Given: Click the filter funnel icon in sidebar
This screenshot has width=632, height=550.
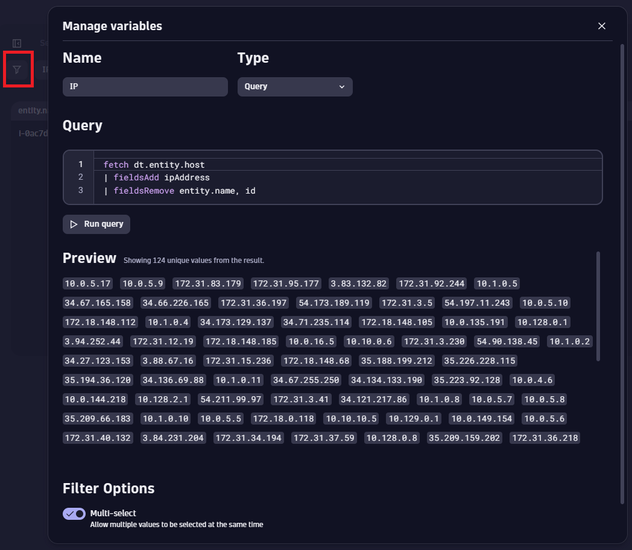Looking at the screenshot, I should click(17, 69).
